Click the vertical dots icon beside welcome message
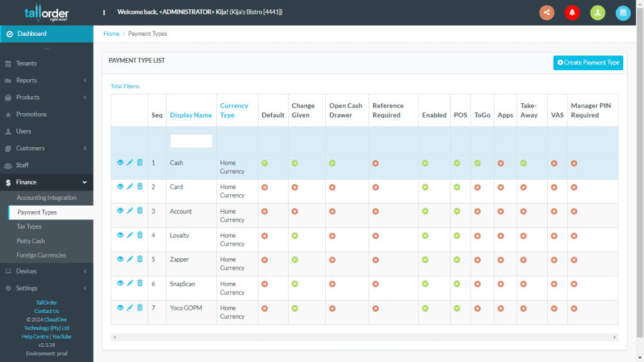Screen dimensions: 644x362 [x=104, y=12]
